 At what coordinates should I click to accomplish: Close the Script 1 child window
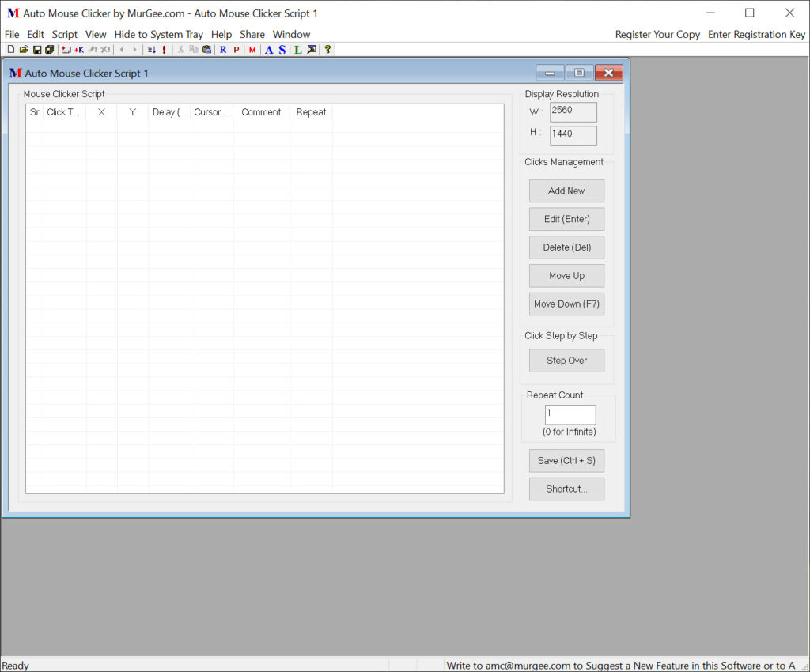coord(608,73)
